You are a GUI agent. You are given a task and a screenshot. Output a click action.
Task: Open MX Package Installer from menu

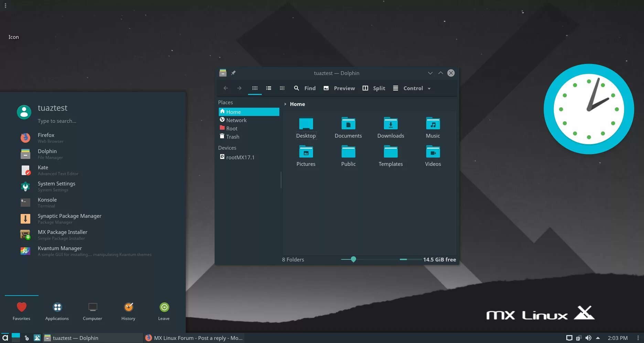(93, 235)
